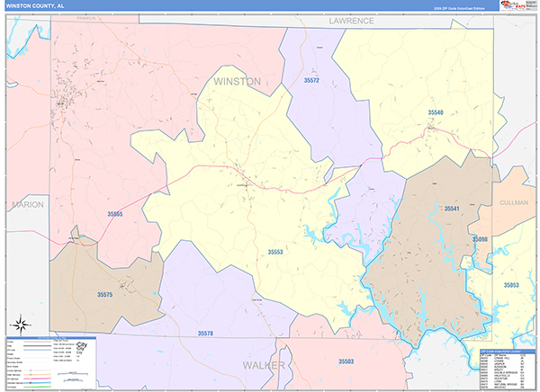540x392 pixels.
Task: Click the map legend's blue title bar
Action: [x=51, y=338]
